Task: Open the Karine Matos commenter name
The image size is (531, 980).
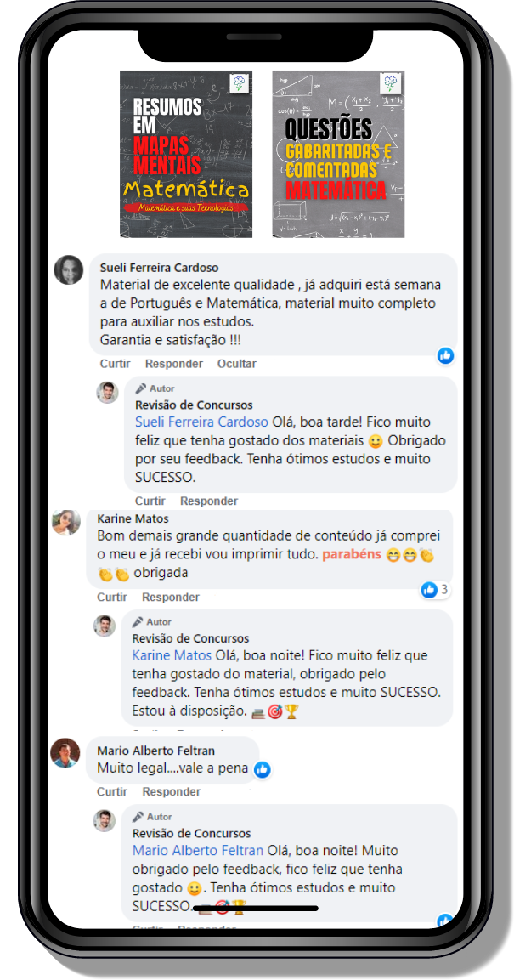Action: coord(133,518)
